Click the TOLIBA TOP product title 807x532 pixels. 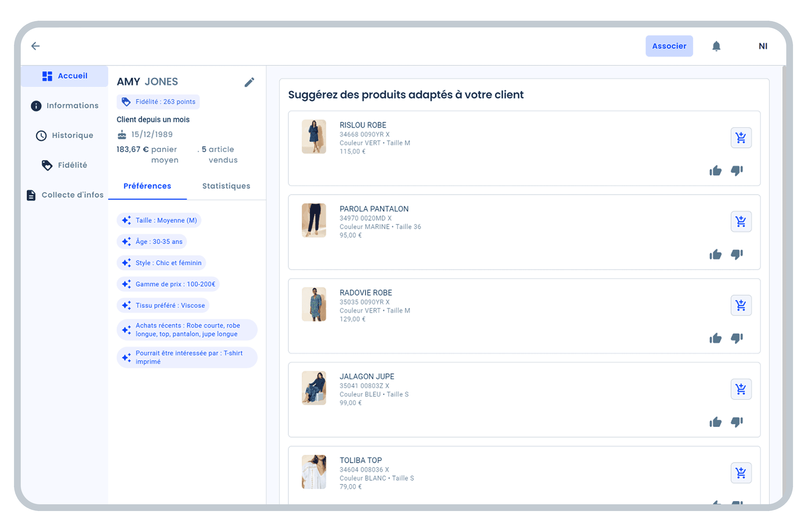(361, 460)
